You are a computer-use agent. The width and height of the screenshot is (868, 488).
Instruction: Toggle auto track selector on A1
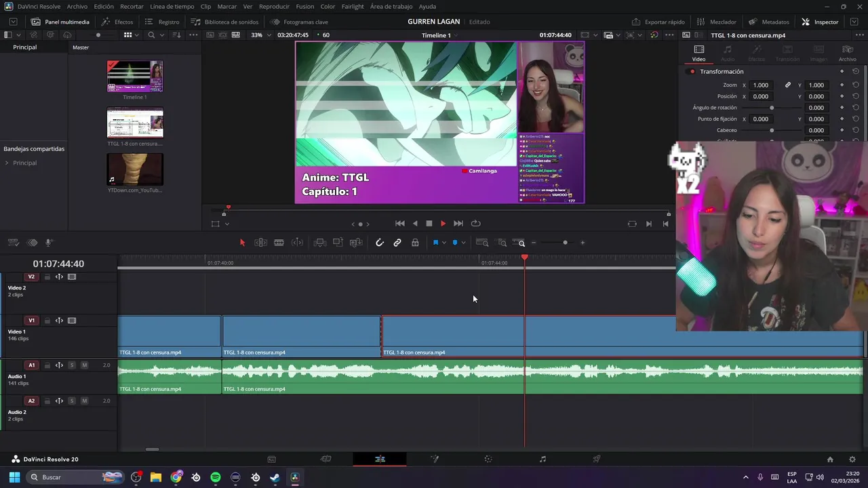click(x=59, y=365)
